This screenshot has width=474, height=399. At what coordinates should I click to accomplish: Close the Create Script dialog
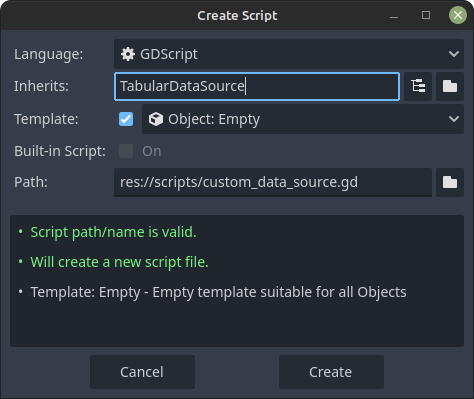coord(458,15)
